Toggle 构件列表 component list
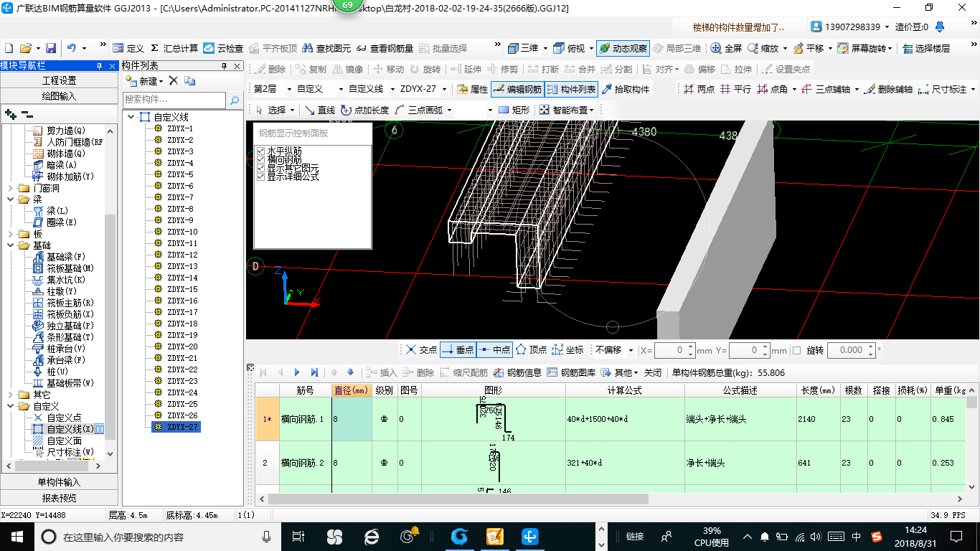 click(x=571, y=89)
